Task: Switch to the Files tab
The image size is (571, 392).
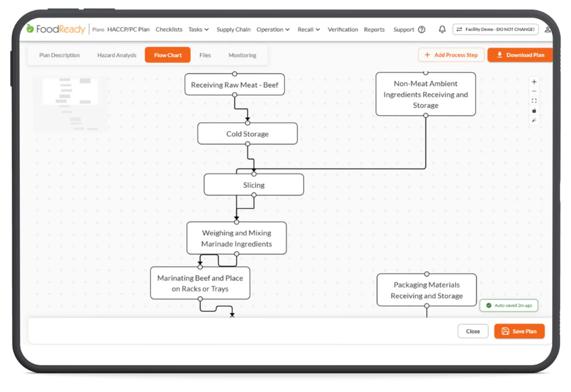Action: coord(205,55)
